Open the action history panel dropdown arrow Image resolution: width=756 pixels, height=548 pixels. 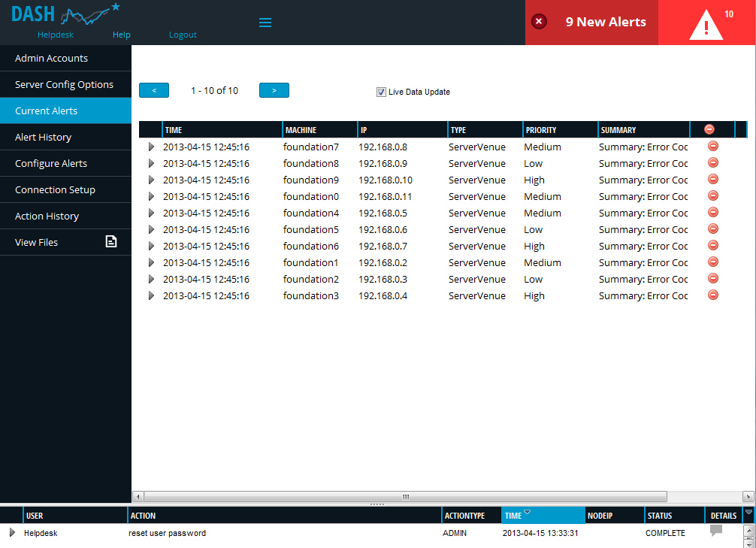coord(748,513)
